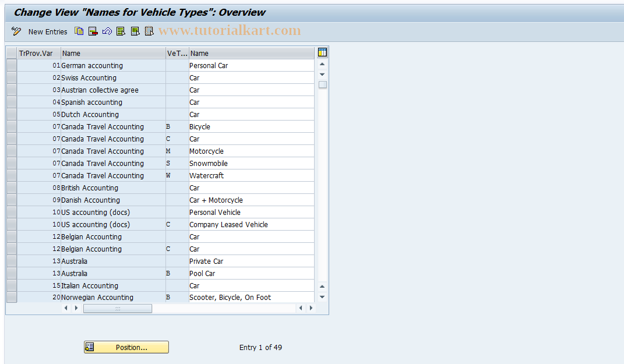This screenshot has height=364, width=624.
Task: Click 'Snowmobile' vehicle name field
Action: pyautogui.click(x=252, y=164)
